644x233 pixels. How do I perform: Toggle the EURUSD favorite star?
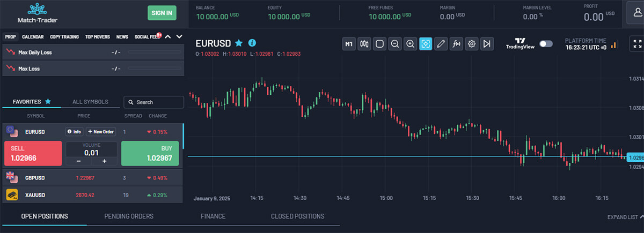[x=239, y=43]
